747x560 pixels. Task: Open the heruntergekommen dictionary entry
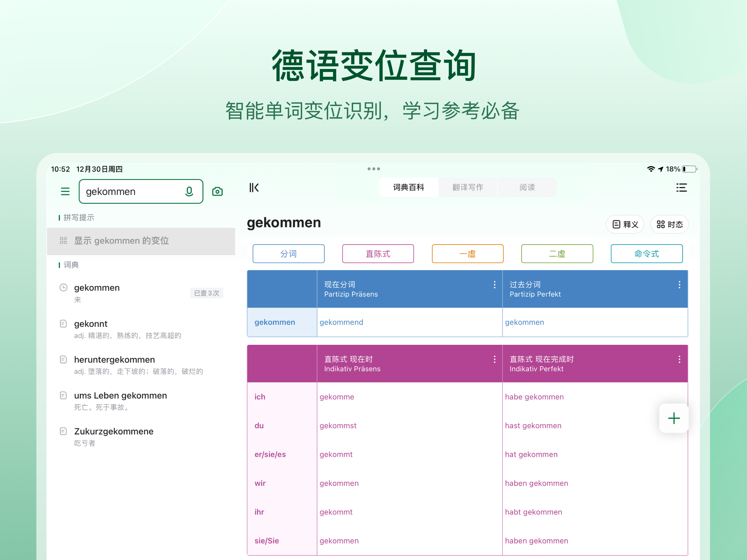pyautogui.click(x=141, y=365)
